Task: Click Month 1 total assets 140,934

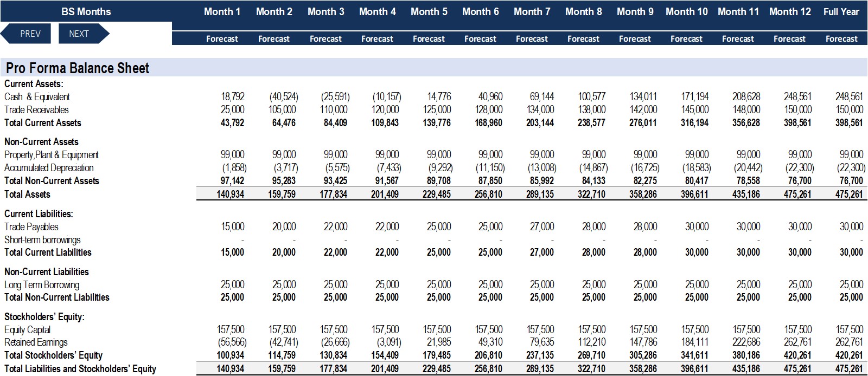Action: coord(230,195)
